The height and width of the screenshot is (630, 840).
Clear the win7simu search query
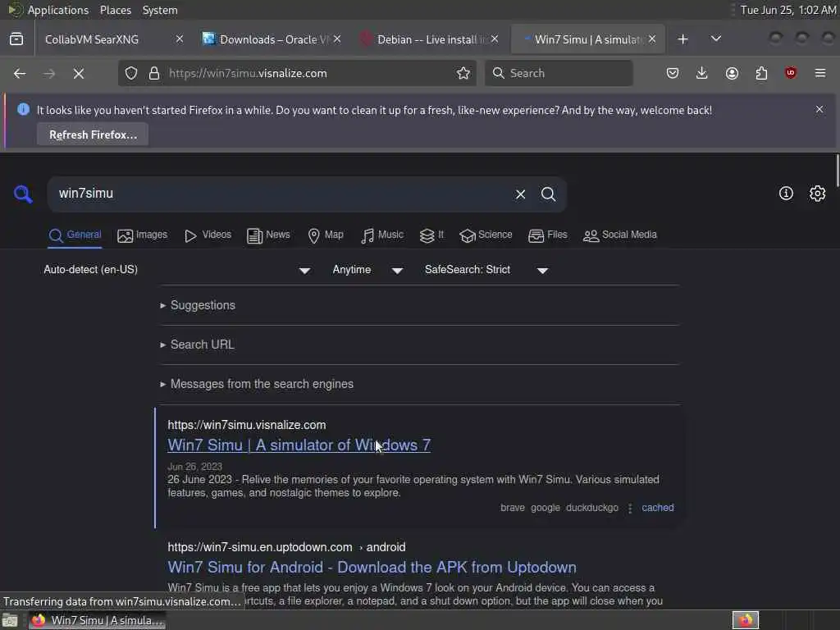pyautogui.click(x=520, y=194)
